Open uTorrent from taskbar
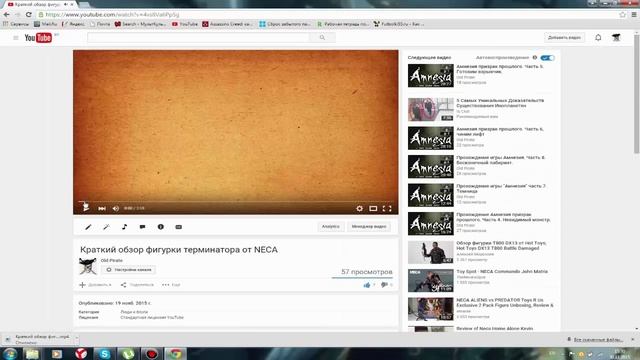 [x=128, y=353]
